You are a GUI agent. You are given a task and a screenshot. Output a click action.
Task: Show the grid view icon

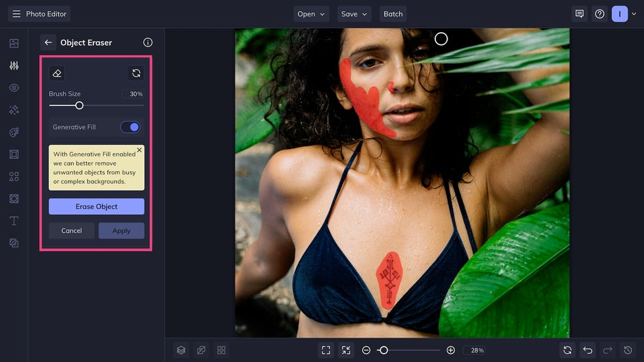(x=221, y=350)
